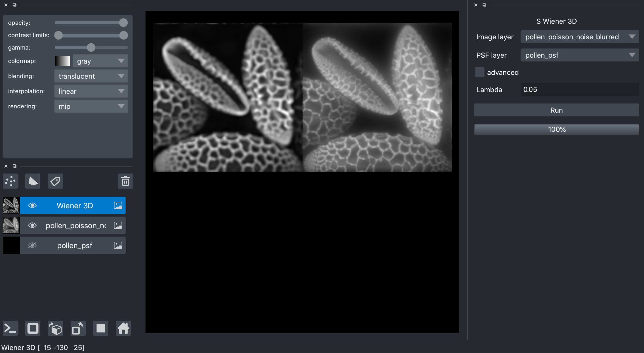This screenshot has width=644, height=353.
Task: Open the console with terminal icon
Action: click(x=10, y=328)
